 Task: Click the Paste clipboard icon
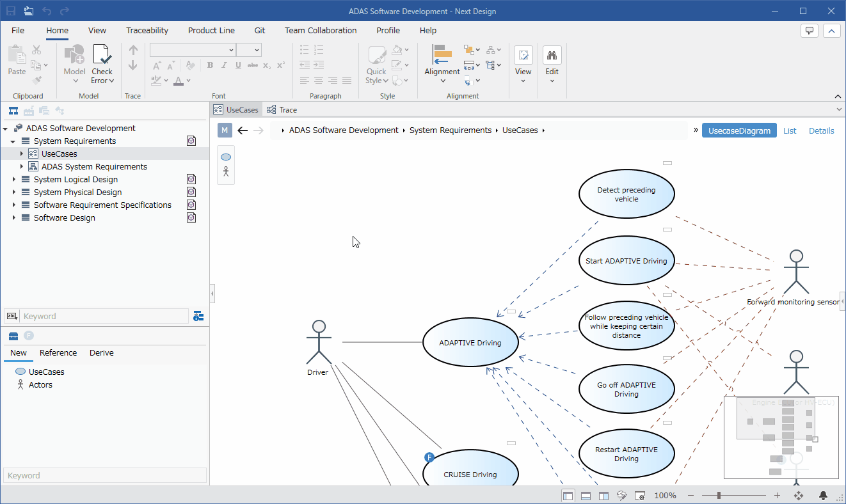(x=17, y=55)
